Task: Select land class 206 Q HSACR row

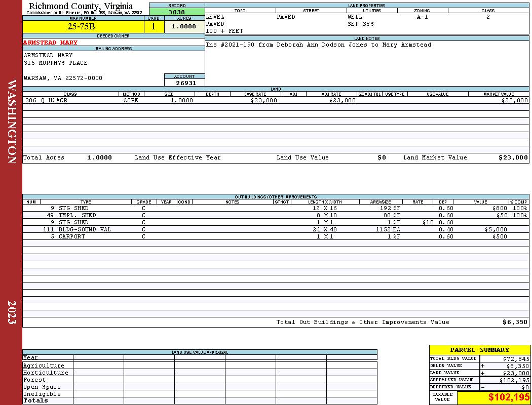Action: pyautogui.click(x=276, y=100)
